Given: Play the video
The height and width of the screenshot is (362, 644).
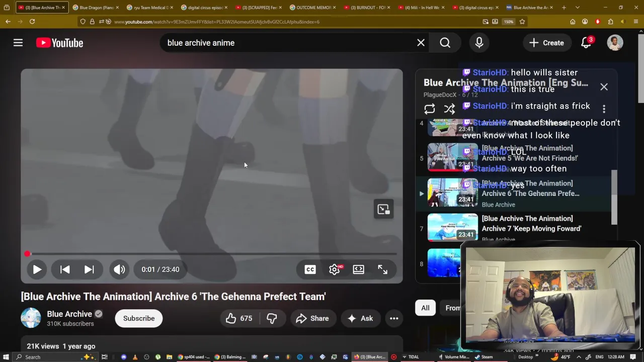Looking at the screenshot, I should (37, 269).
